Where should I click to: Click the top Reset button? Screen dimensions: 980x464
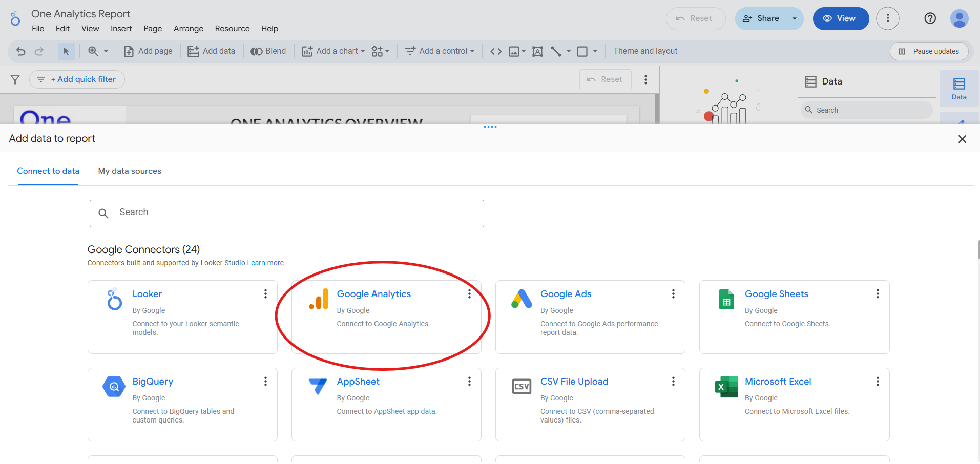coord(696,18)
